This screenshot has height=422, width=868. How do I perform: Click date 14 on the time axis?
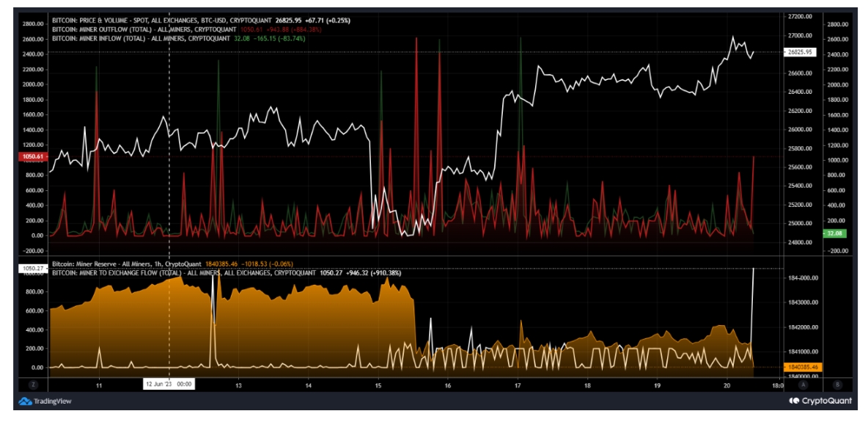pyautogui.click(x=308, y=385)
